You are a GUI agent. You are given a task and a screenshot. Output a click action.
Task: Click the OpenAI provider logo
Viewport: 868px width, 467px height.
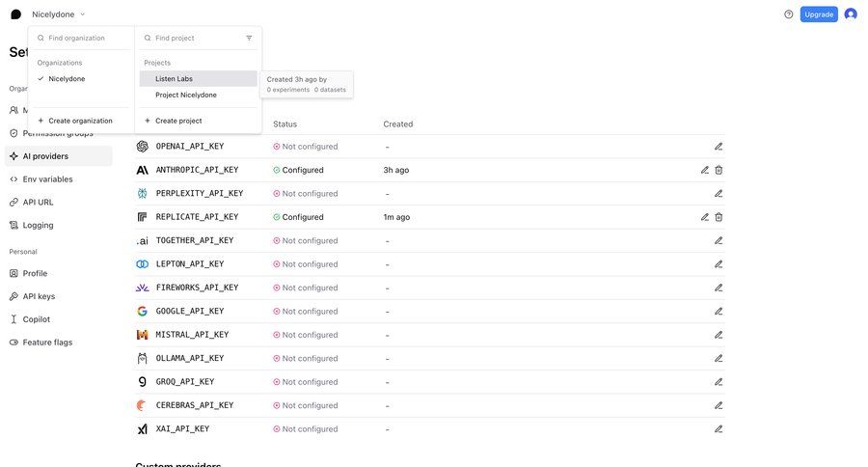tap(143, 147)
